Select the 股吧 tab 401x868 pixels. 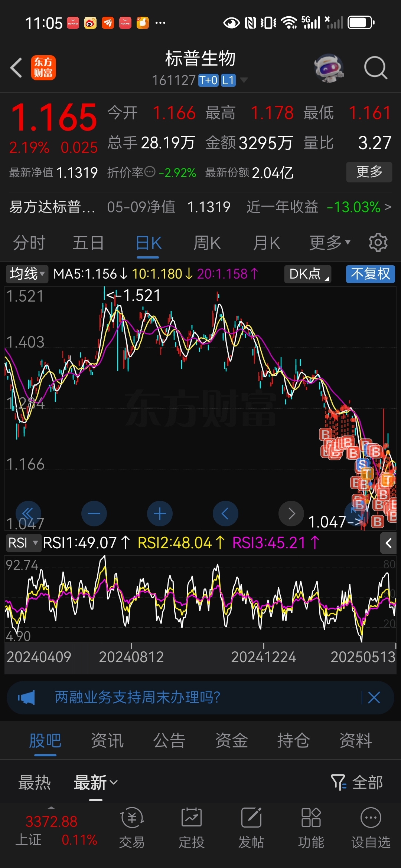pos(45,741)
